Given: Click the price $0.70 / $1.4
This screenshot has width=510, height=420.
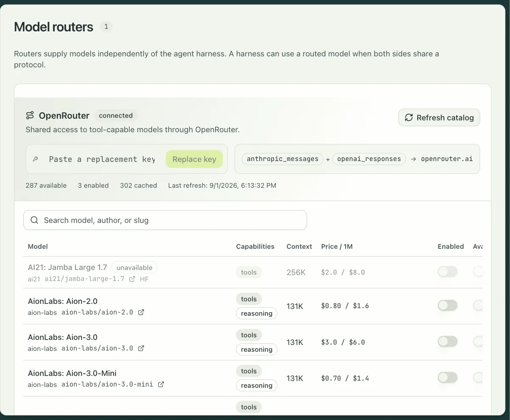Looking at the screenshot, I should point(345,378).
